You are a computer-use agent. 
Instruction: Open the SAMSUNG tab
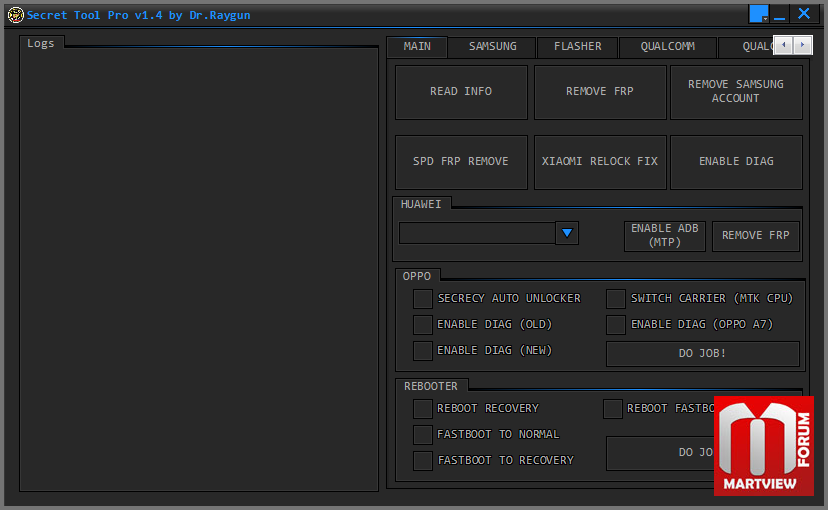click(x=493, y=46)
